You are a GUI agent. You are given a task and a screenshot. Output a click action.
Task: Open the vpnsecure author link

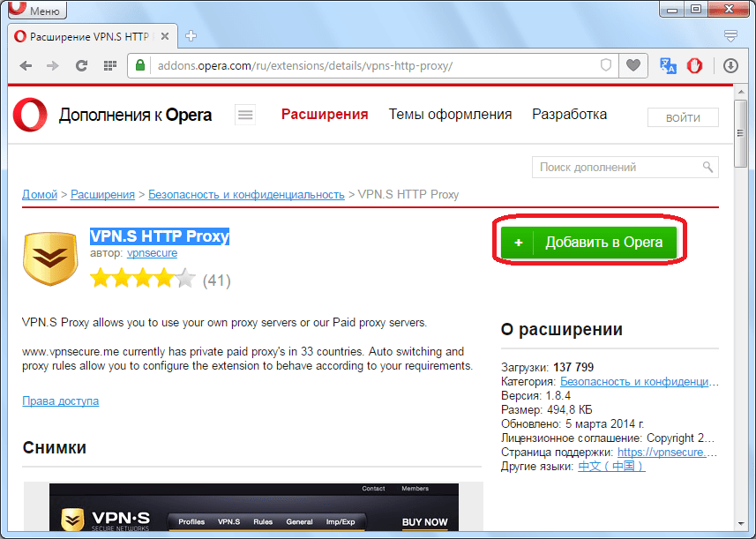[x=152, y=253]
